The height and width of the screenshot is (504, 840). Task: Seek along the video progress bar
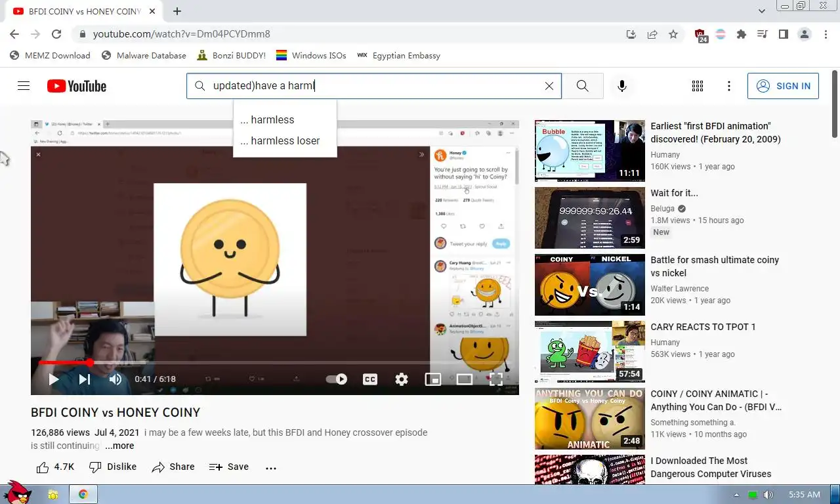pos(274,362)
